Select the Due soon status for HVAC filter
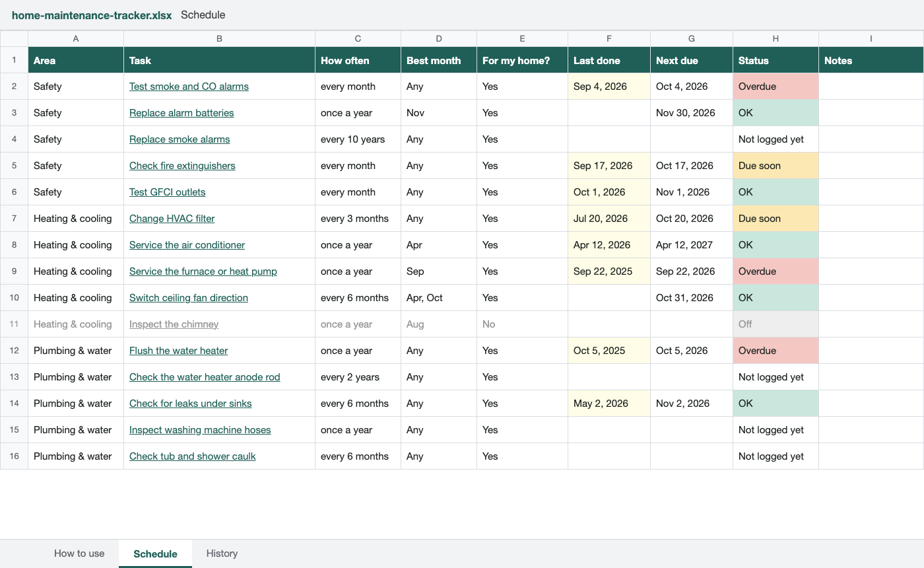924x568 pixels. pos(775,219)
